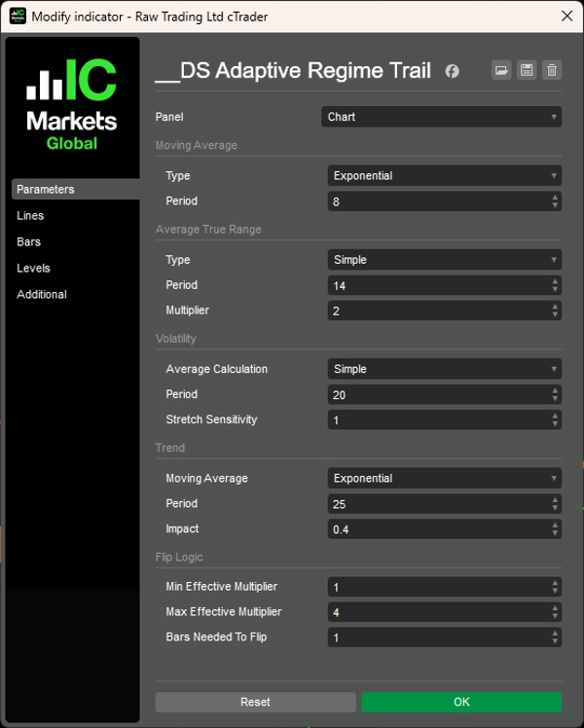This screenshot has width=584, height=728.
Task: Open the Moving Average Type dropdown (Exponential)
Action: (x=445, y=176)
